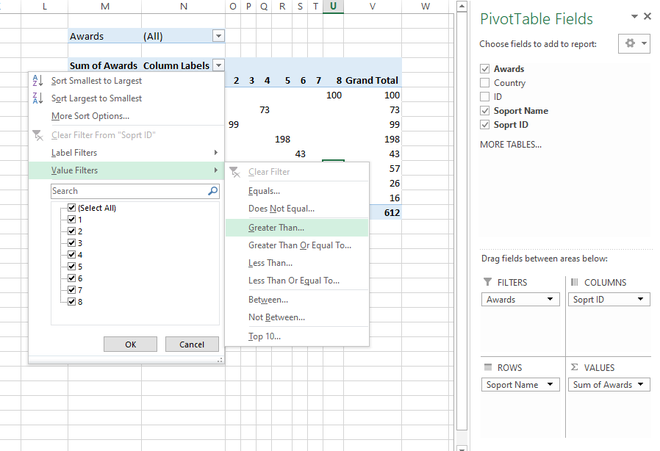
Task: Open the PivotTable Fields task pane options arrow
Action: (x=634, y=16)
